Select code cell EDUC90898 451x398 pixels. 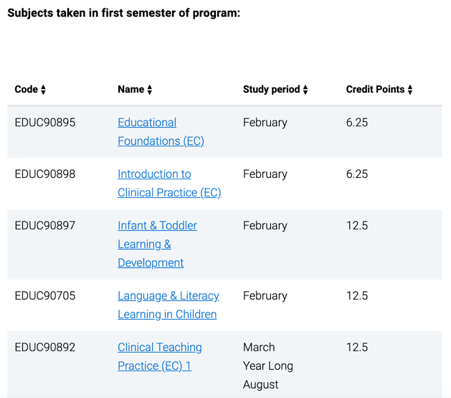45,174
